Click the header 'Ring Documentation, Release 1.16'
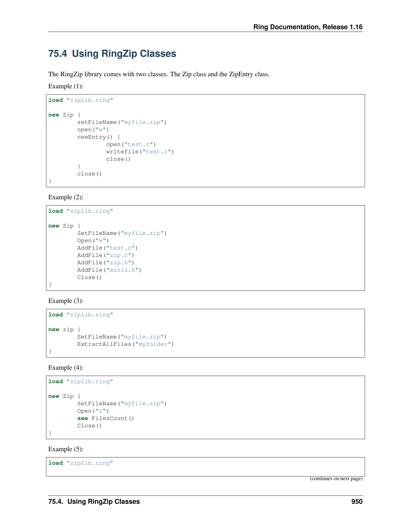Screen dimensions: 411x532 pyautogui.click(x=307, y=27)
